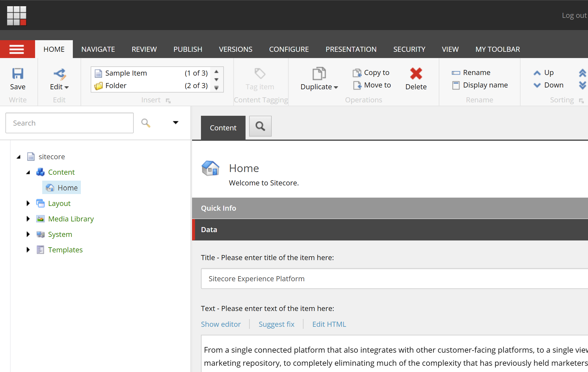
Task: Expand the Media Library tree node
Action: (x=28, y=219)
